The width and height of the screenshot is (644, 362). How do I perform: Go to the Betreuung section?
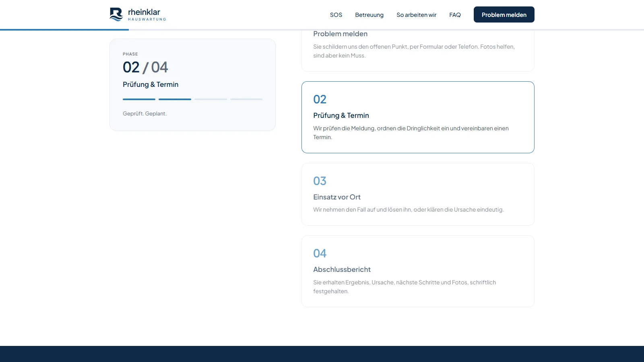369,15
